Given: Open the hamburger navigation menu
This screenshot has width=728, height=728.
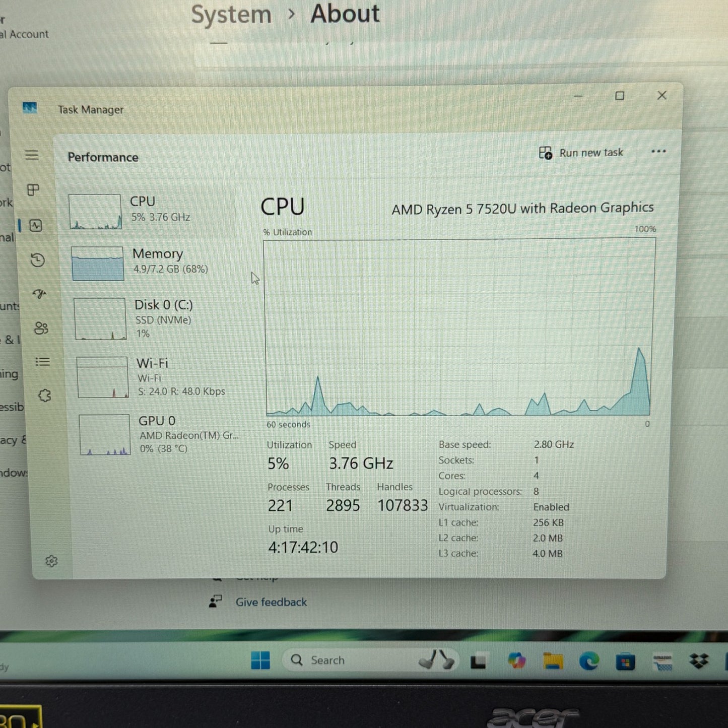Looking at the screenshot, I should coord(32,155).
